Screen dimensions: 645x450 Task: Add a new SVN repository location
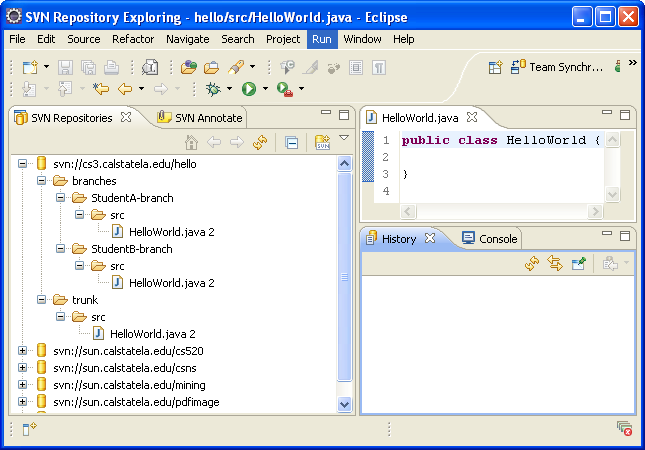coord(322,142)
